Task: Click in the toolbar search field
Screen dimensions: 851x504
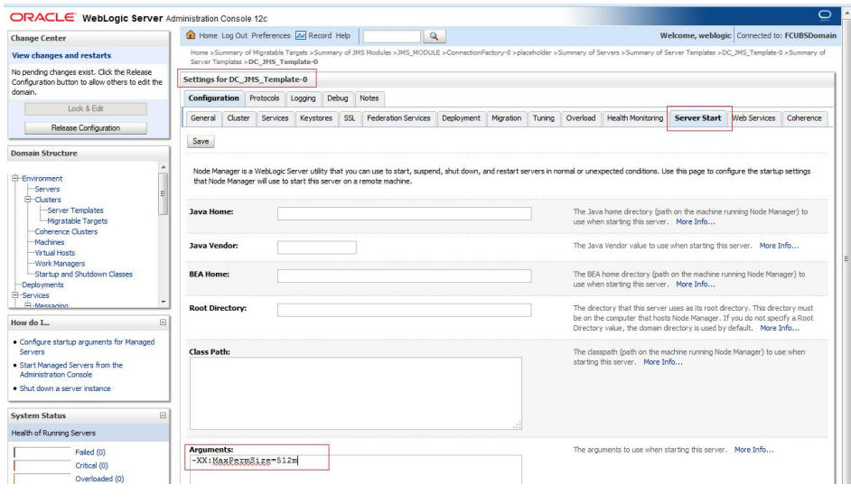Action: click(x=392, y=36)
